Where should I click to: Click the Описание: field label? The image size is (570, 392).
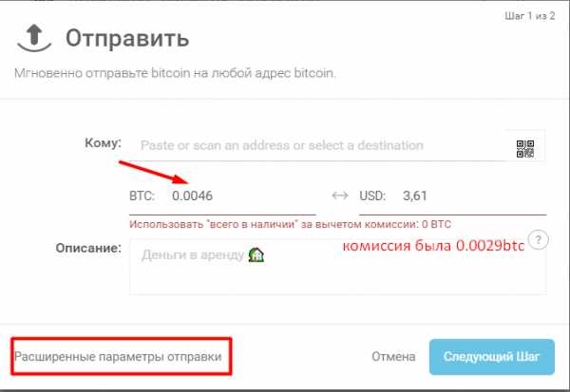[88, 248]
